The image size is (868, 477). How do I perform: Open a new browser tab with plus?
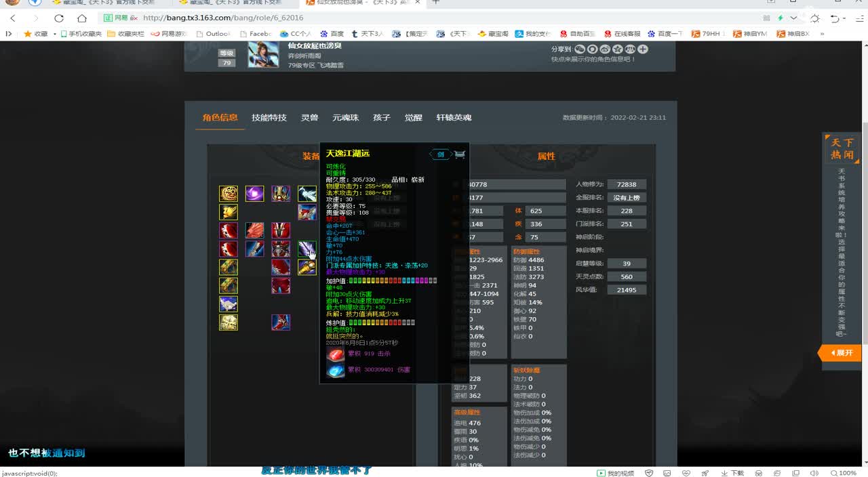(x=436, y=3)
